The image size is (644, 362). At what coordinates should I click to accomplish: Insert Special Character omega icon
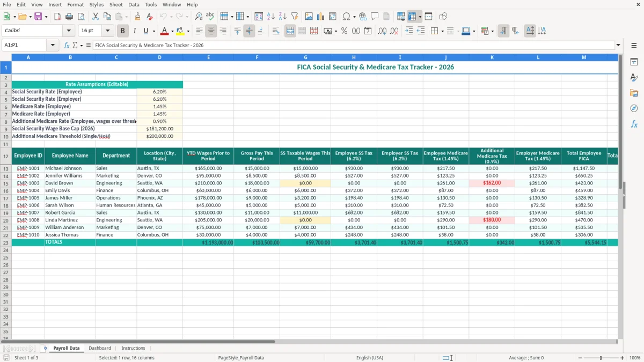click(x=346, y=17)
